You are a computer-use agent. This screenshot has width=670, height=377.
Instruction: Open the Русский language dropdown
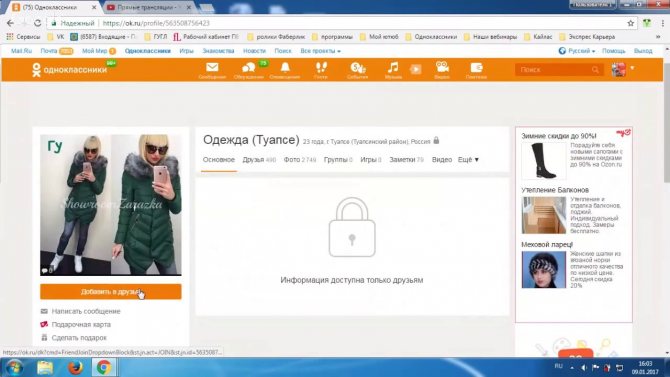click(577, 51)
